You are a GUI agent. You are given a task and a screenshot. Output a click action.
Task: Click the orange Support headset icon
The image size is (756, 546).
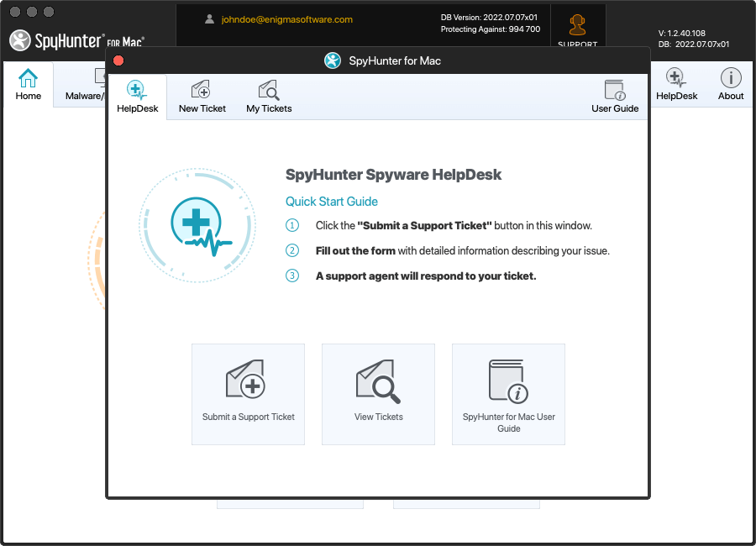click(577, 25)
